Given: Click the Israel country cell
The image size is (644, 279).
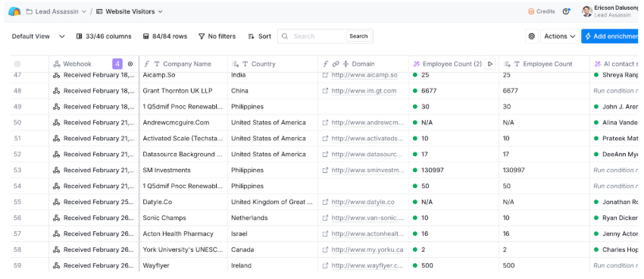Looking at the screenshot, I should pyautogui.click(x=273, y=234).
